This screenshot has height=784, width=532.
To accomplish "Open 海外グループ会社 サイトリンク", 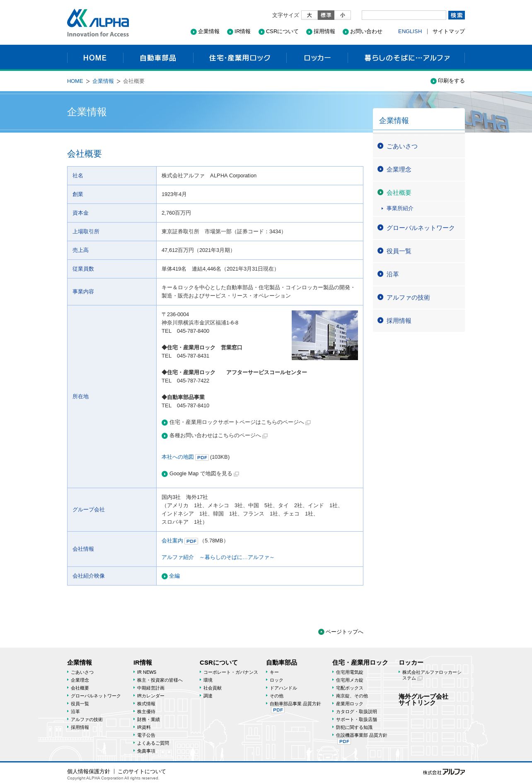I will pyautogui.click(x=423, y=699).
